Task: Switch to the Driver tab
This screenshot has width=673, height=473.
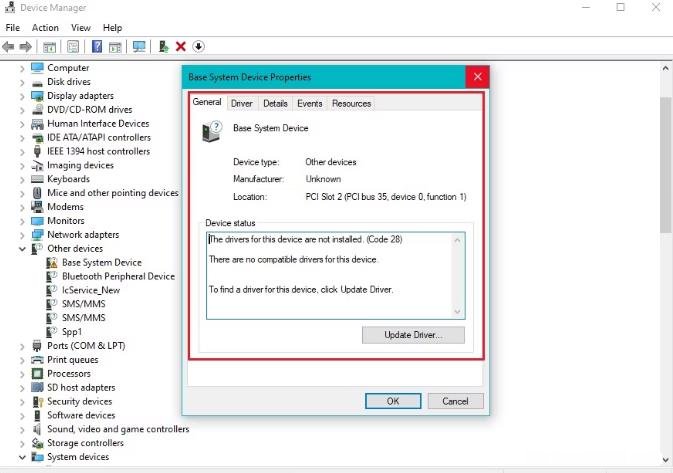Action: (x=242, y=103)
